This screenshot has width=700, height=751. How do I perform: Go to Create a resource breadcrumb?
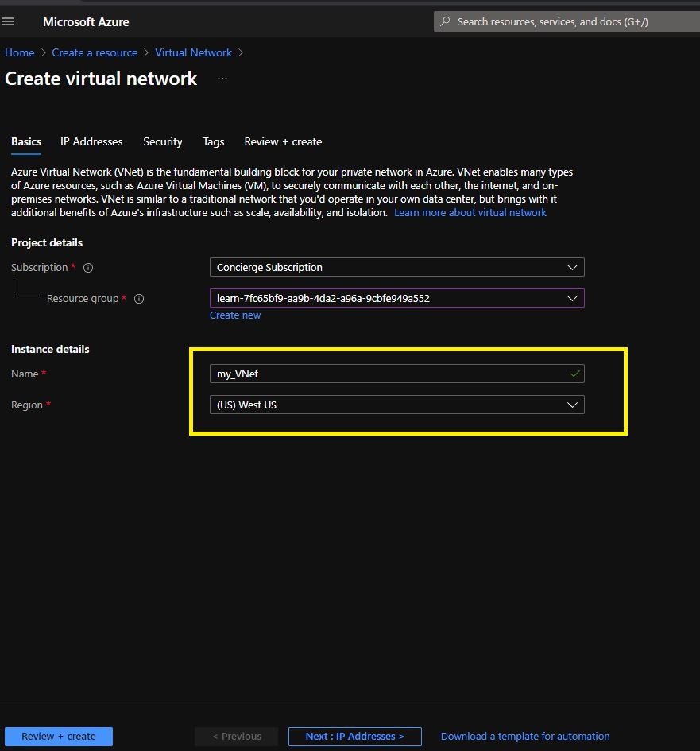click(95, 52)
